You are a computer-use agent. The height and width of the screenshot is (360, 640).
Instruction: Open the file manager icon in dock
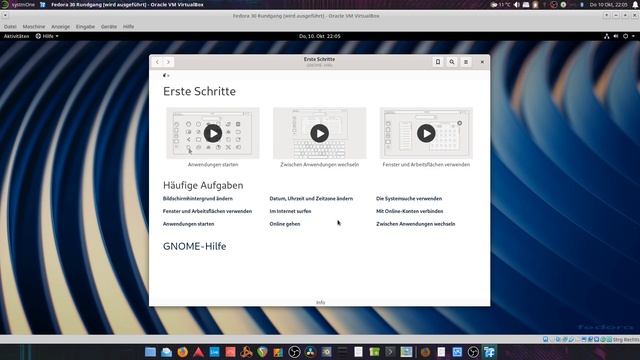click(x=150, y=352)
